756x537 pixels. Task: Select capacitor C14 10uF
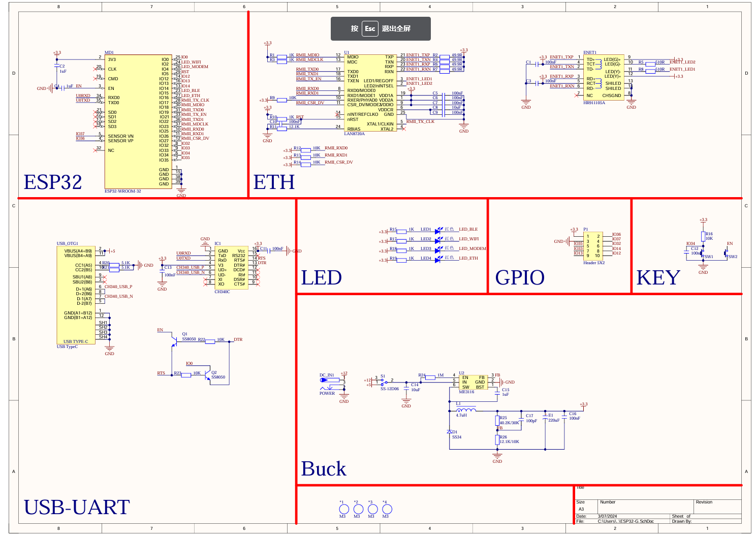pos(406,388)
